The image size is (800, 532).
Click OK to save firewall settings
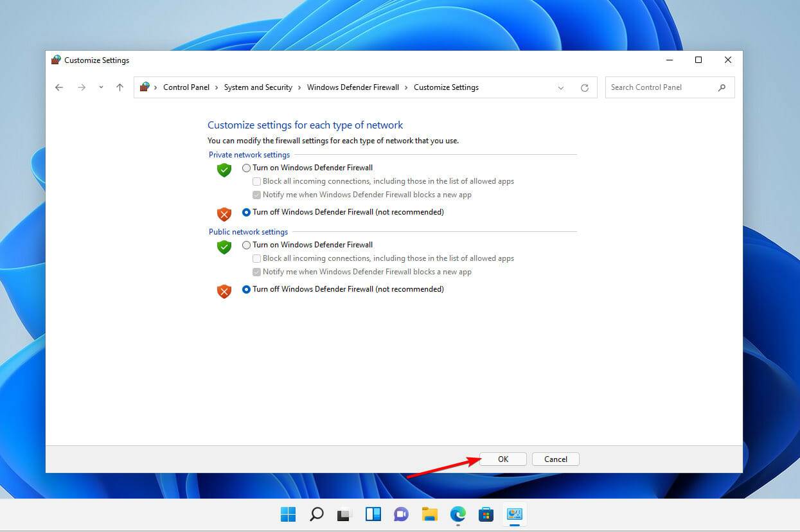(x=503, y=459)
